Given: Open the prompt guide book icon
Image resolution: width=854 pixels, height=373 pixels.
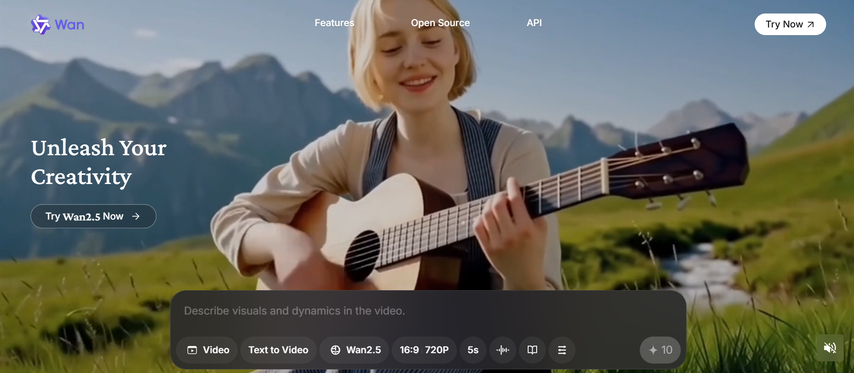Looking at the screenshot, I should [x=532, y=350].
